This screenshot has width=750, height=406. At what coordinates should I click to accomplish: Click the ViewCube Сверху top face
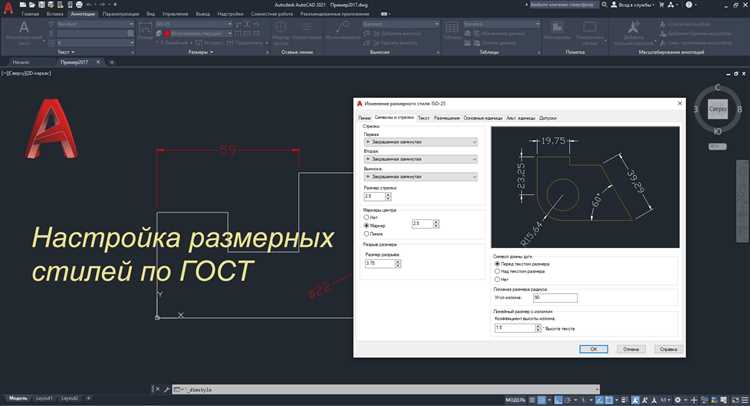click(717, 109)
